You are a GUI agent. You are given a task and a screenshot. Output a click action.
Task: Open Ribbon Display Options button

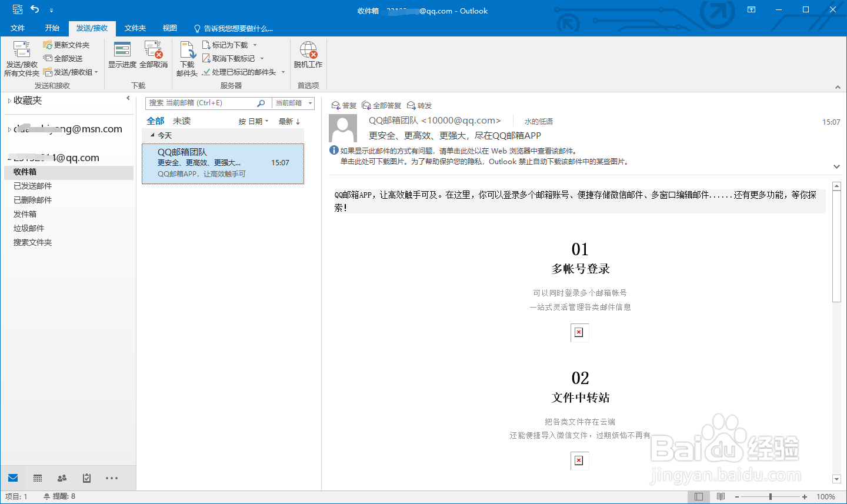[751, 9]
